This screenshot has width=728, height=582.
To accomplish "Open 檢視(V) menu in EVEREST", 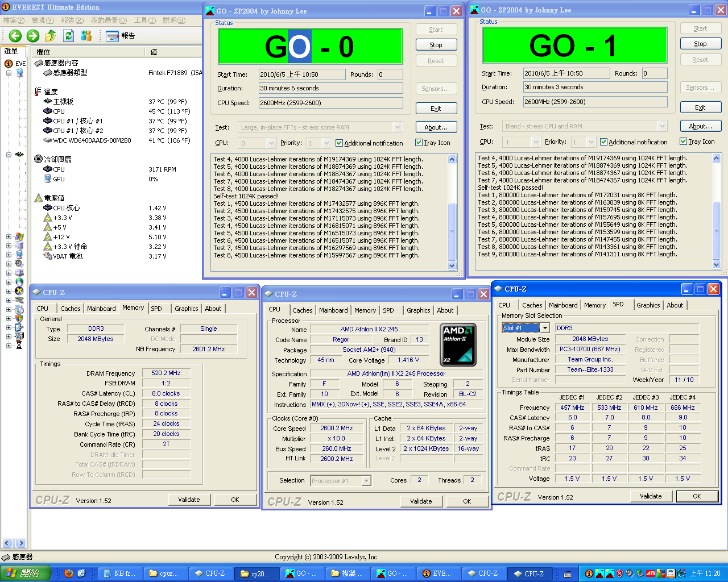I will tap(43, 20).
